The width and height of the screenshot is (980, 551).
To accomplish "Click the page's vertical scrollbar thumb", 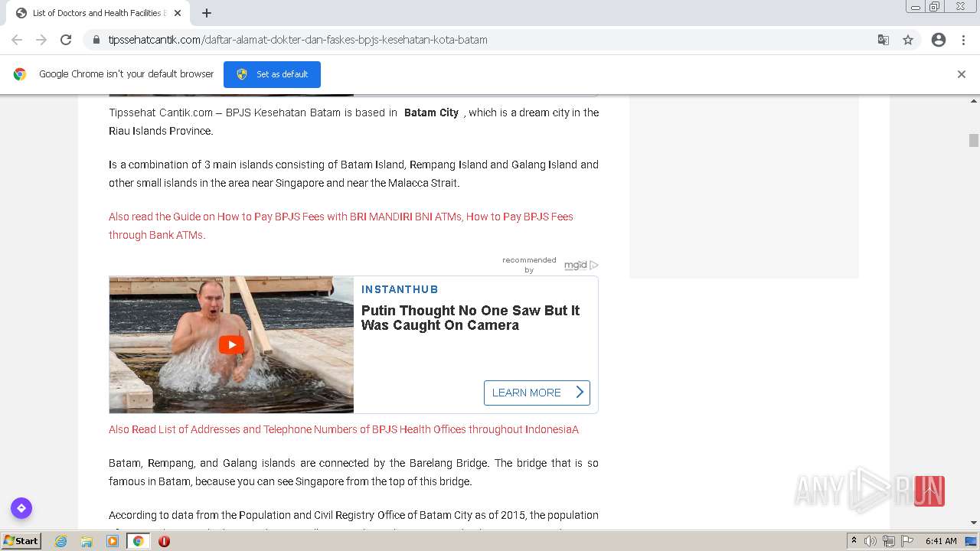I will (974, 140).
